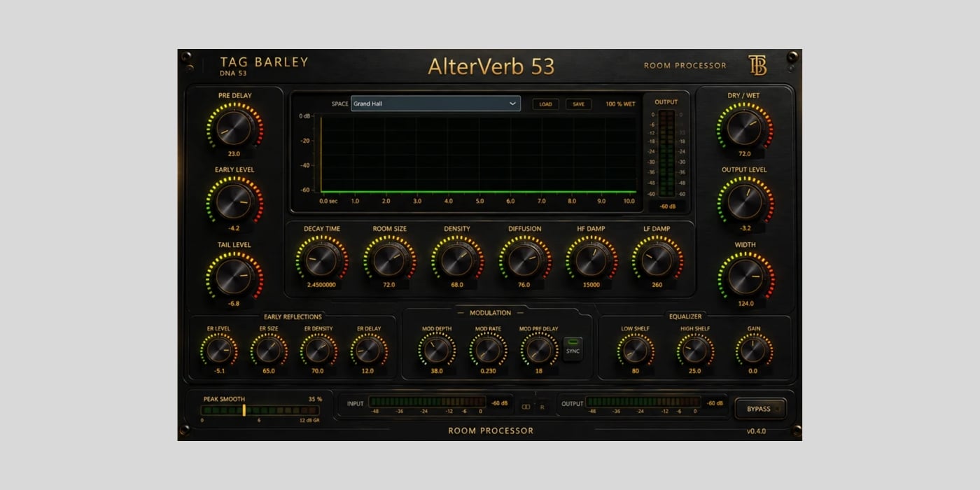Screen dimensions: 980x490
Task: Click the INPUT level meter bar
Action: (427, 402)
